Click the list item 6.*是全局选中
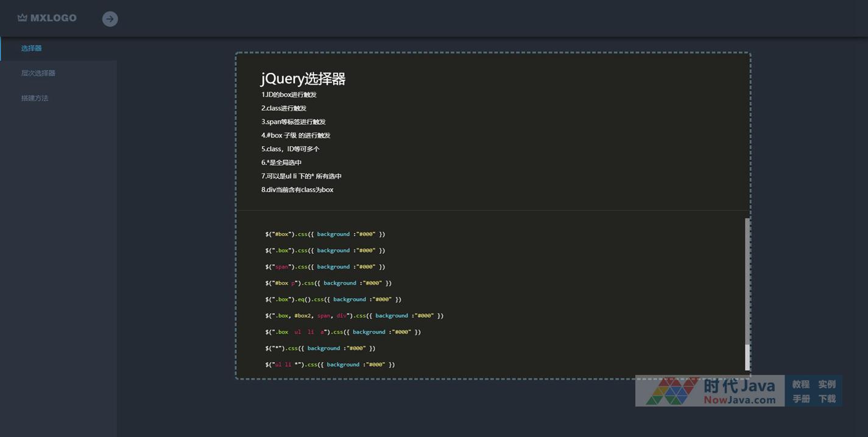 coord(281,163)
